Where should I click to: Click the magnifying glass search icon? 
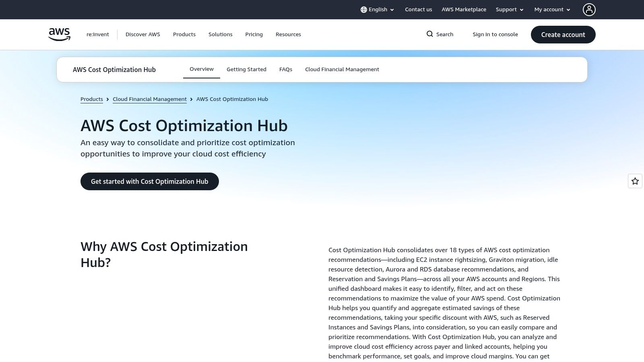coord(430,34)
